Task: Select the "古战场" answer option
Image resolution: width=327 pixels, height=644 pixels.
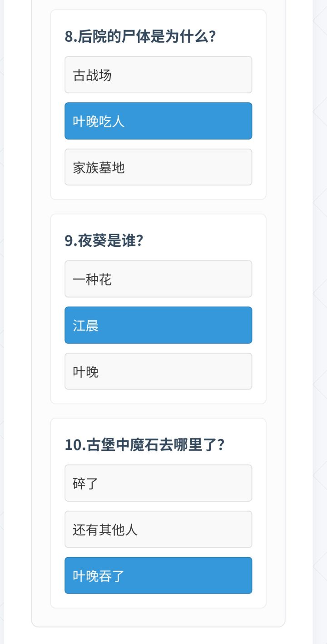Action: (158, 75)
